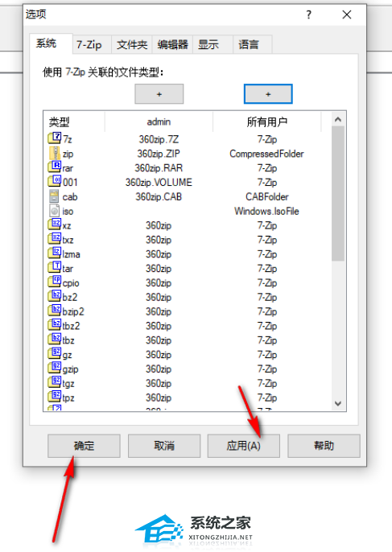
Task: Select the 360zip.7Z cell
Action: pos(159,139)
